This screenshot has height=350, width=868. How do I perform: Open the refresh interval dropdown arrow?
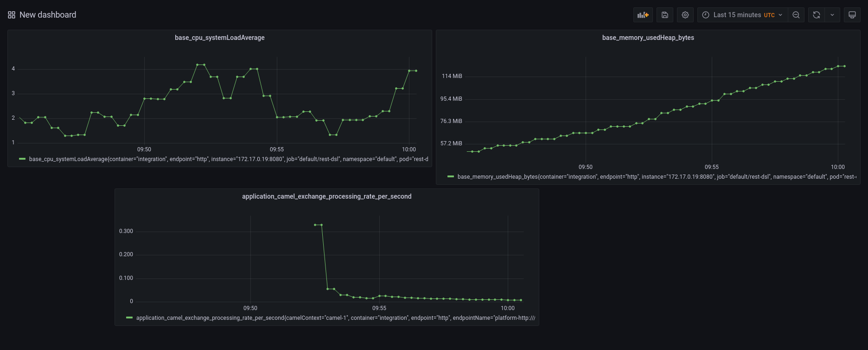pyautogui.click(x=832, y=15)
